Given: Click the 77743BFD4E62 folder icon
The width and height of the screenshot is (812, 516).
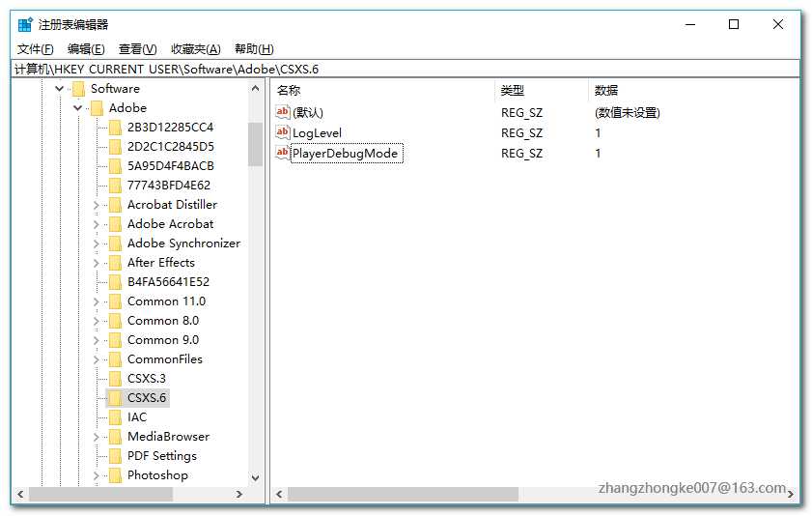Looking at the screenshot, I should [115, 185].
